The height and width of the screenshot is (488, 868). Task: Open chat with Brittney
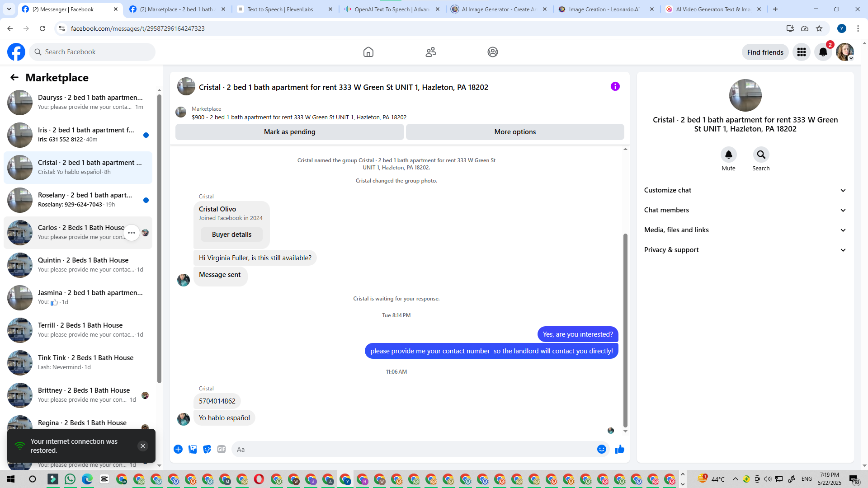coord(78,395)
